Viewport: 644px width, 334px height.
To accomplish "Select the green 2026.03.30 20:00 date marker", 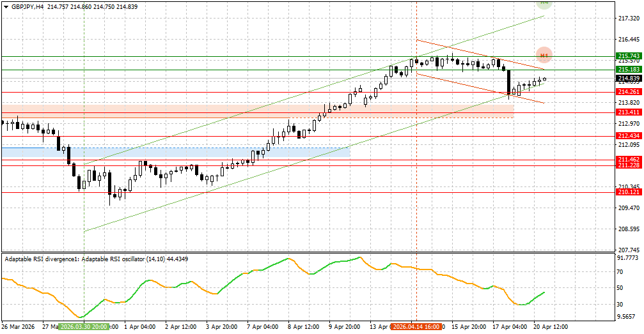I will pos(84,327).
